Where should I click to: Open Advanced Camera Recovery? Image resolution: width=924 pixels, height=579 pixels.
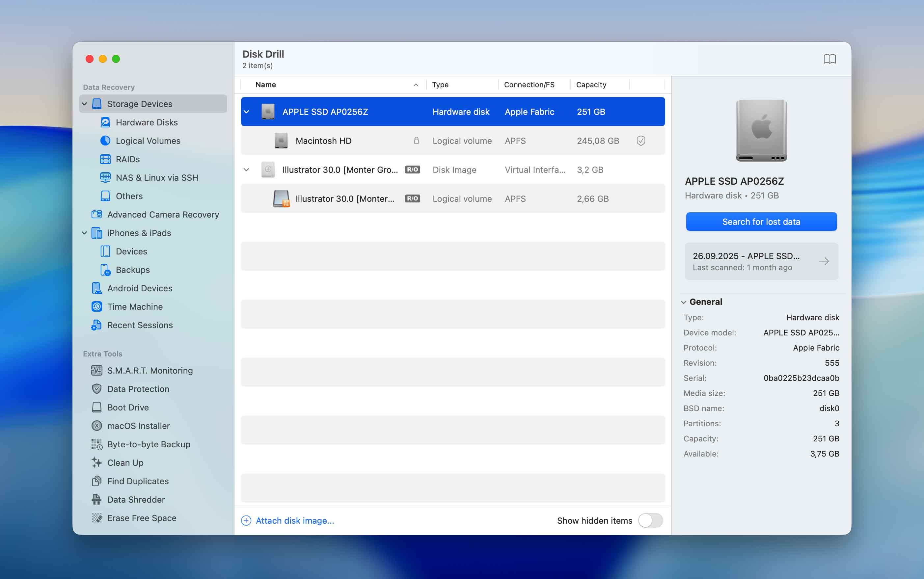click(x=163, y=214)
